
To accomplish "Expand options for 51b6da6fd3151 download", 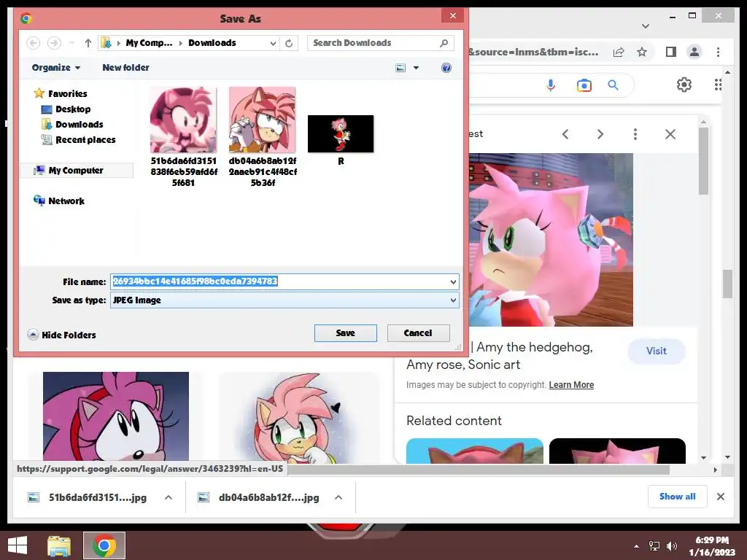I will (169, 497).
